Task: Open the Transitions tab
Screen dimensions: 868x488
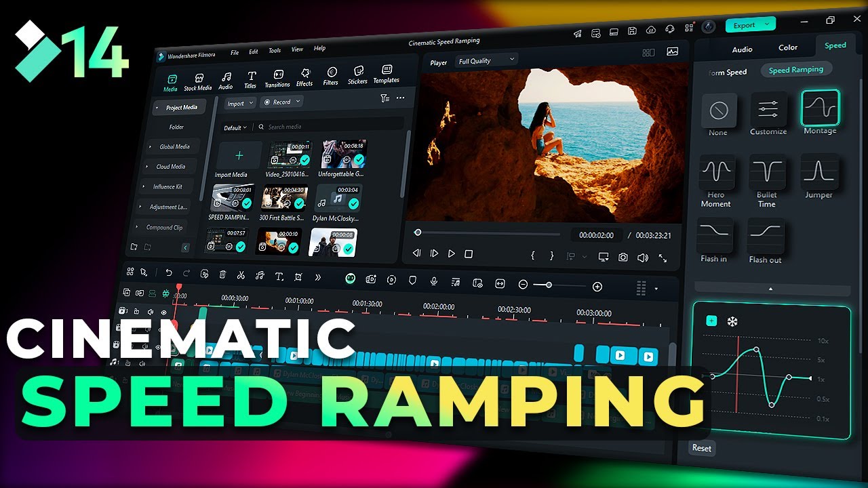Action: click(x=277, y=79)
